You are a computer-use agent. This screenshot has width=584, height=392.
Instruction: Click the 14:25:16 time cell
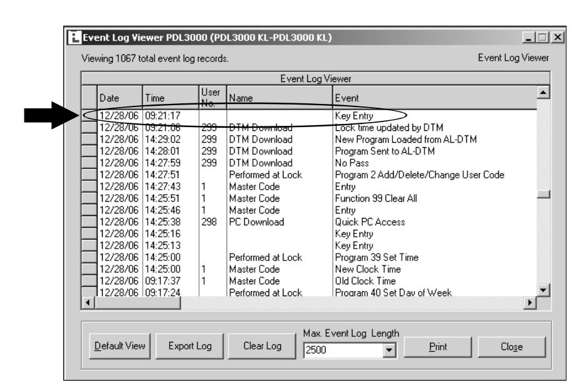click(162, 234)
